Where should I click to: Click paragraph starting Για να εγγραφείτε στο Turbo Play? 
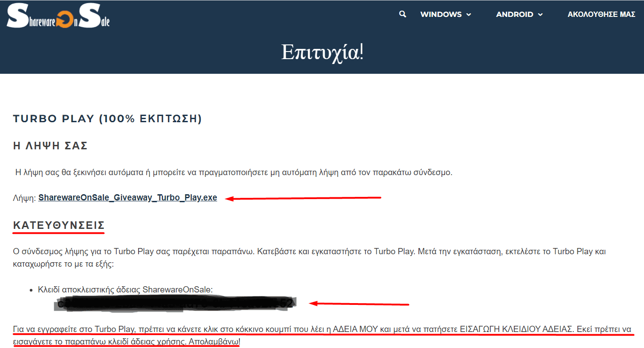(x=322, y=336)
